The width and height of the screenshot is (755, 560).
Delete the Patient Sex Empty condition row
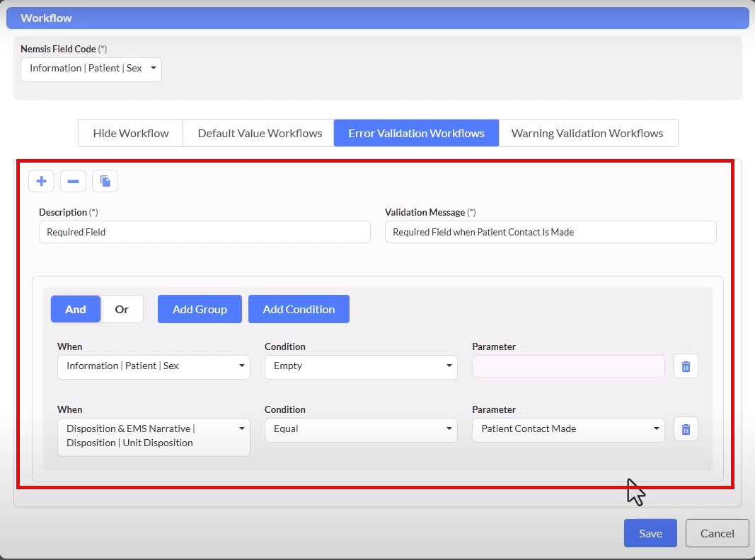(685, 366)
